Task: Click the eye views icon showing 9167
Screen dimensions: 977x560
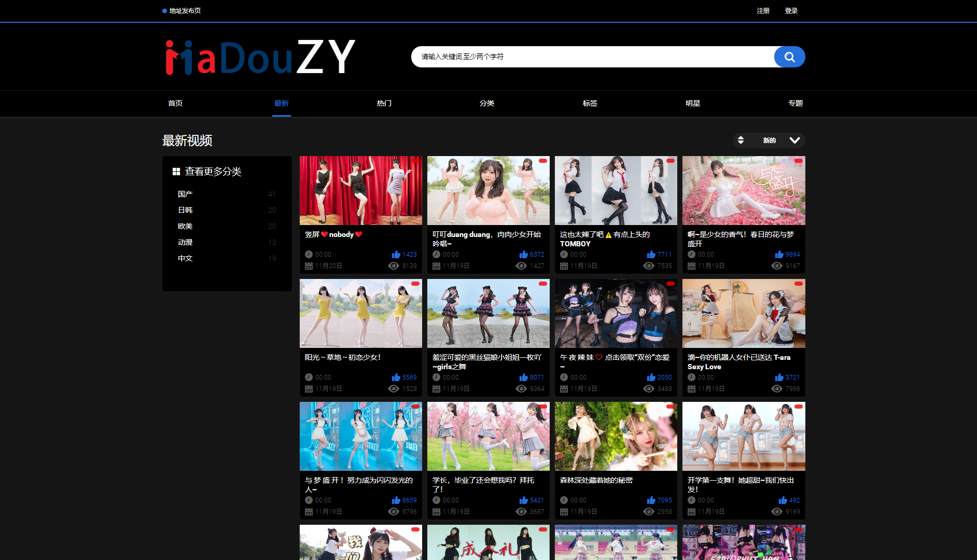Action: coord(776,266)
